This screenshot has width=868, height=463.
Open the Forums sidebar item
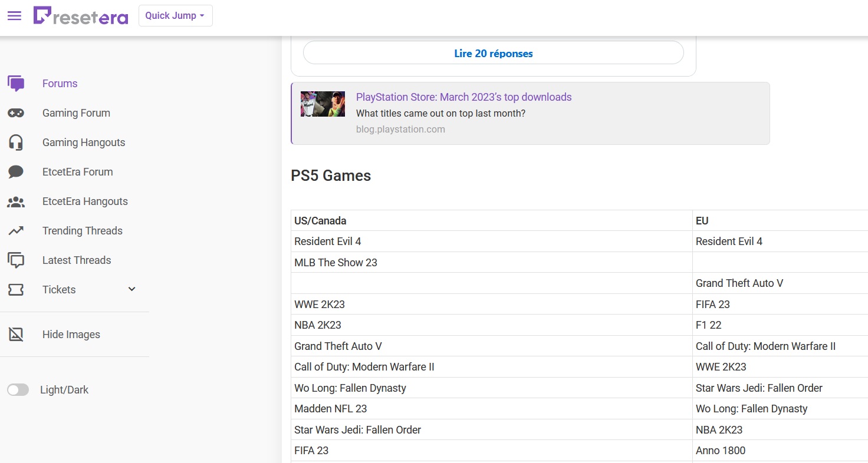[x=60, y=84]
